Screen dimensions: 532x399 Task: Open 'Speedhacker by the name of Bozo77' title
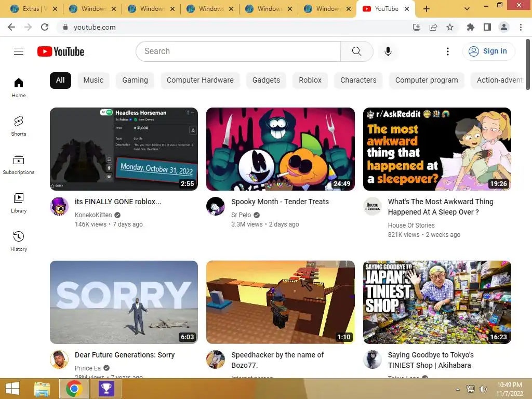tap(277, 360)
